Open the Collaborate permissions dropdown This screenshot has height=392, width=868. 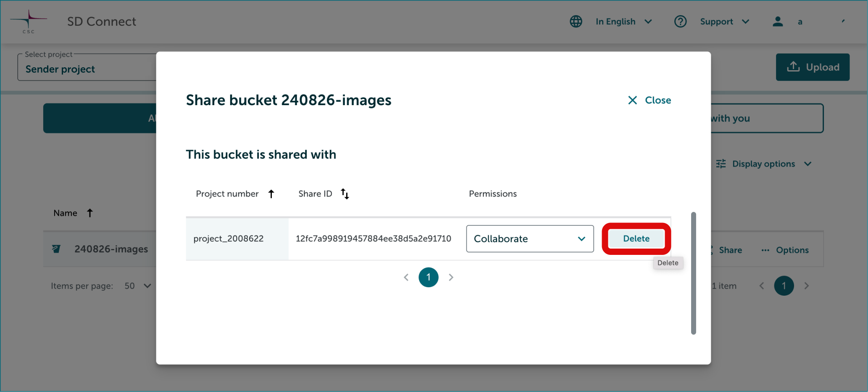pos(530,238)
